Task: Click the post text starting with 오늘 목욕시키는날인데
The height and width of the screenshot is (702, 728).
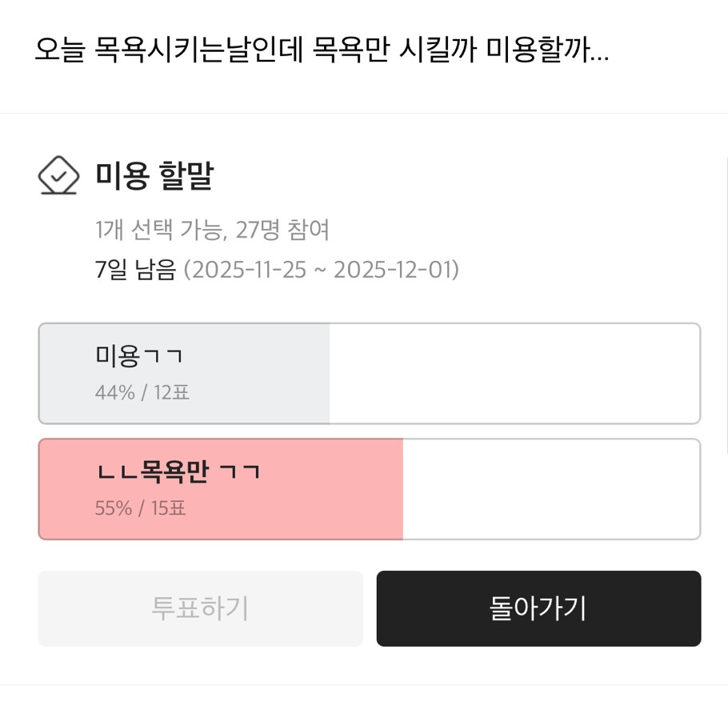Action: pyautogui.click(x=240, y=51)
